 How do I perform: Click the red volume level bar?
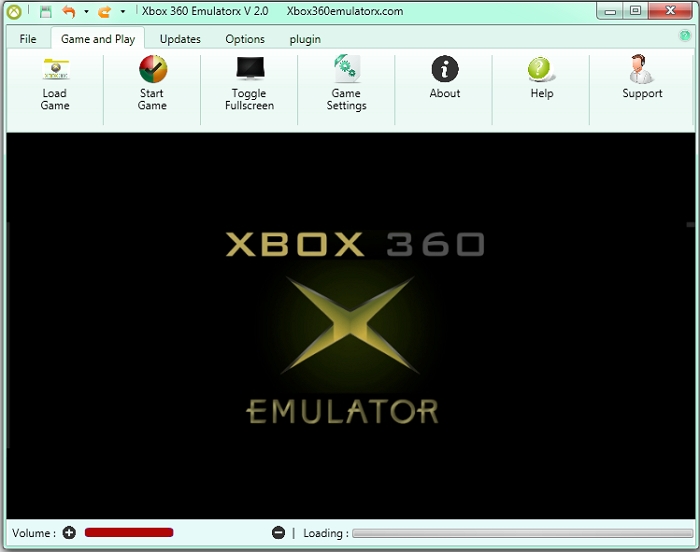click(x=129, y=532)
